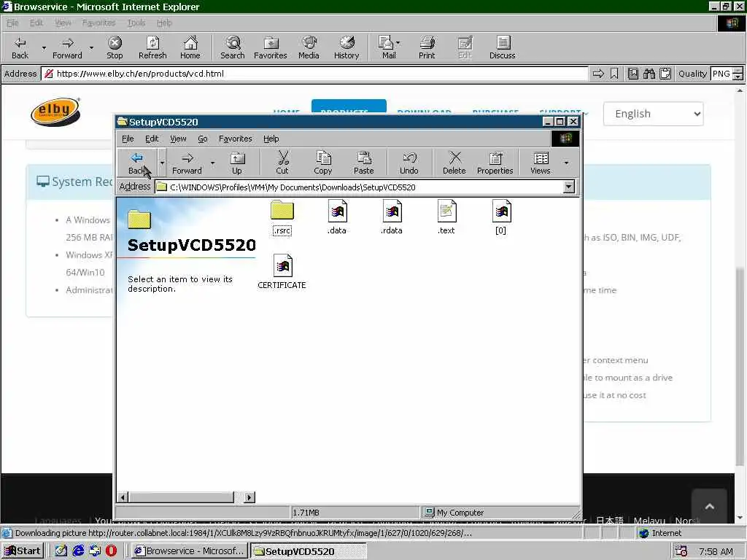Click the Go arrow next to IE address bar

pos(598,74)
